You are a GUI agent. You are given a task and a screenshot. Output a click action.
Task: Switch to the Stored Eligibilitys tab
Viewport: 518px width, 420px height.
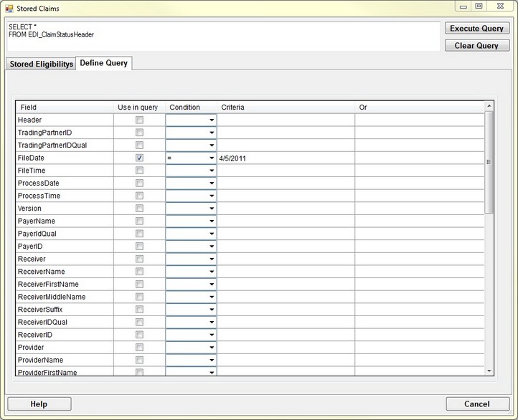click(x=41, y=64)
